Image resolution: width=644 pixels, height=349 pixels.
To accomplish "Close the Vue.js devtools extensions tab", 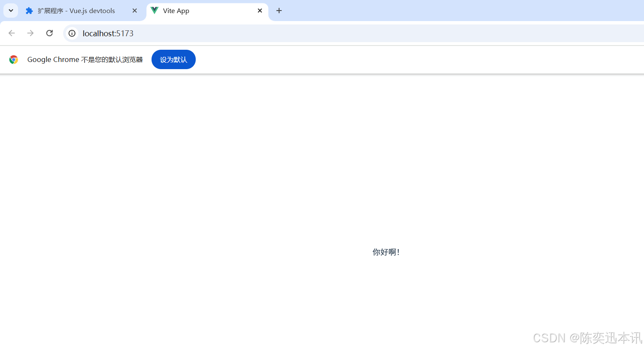I will [x=135, y=11].
